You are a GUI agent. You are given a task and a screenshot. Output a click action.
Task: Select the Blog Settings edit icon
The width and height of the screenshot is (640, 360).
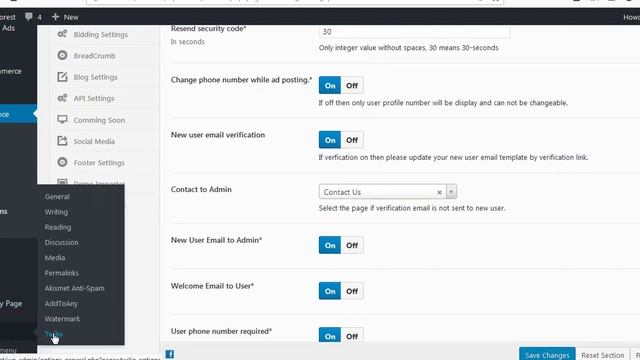[x=62, y=76]
